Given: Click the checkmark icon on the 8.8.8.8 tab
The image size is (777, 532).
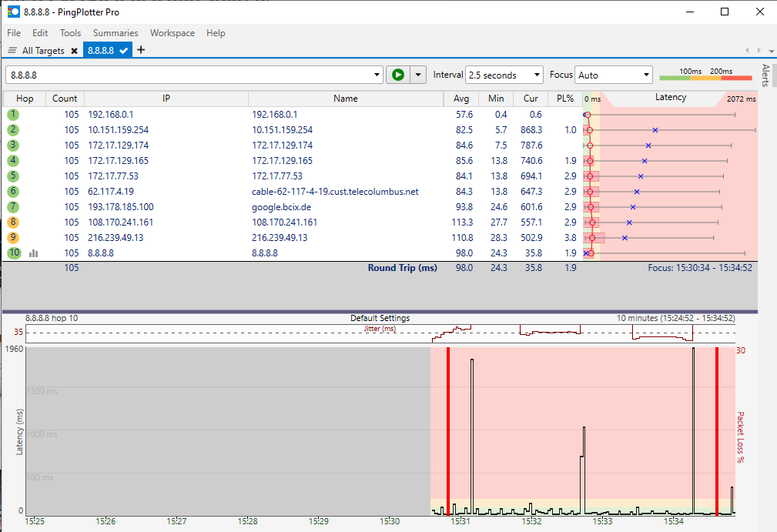Looking at the screenshot, I should [x=123, y=51].
